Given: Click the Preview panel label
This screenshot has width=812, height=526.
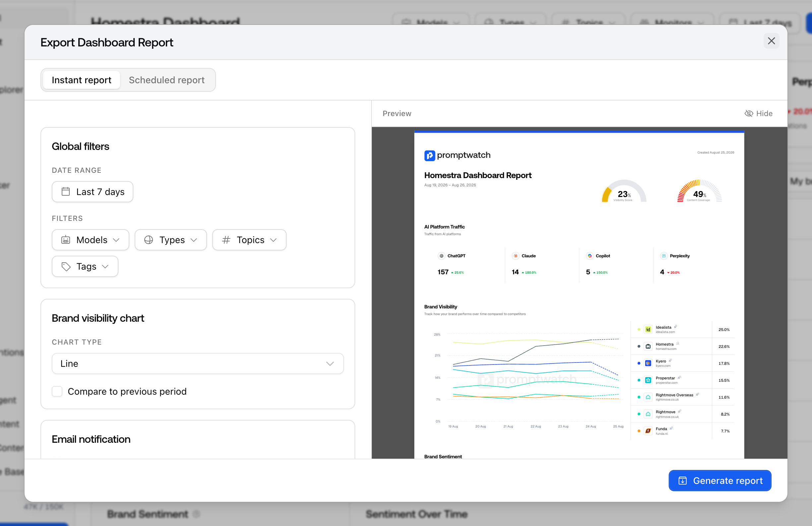Looking at the screenshot, I should 397,114.
